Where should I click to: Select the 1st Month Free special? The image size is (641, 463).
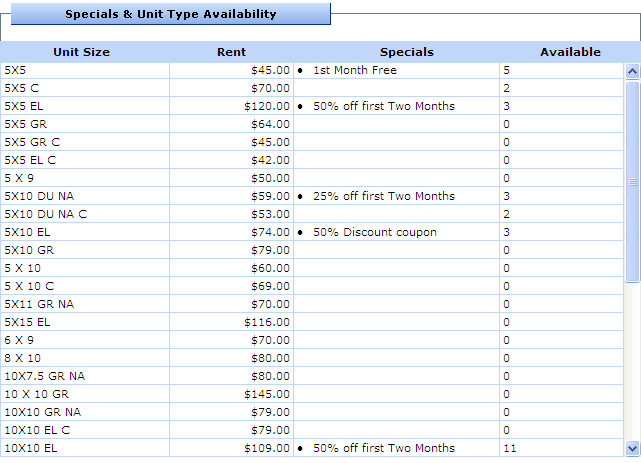pos(355,71)
